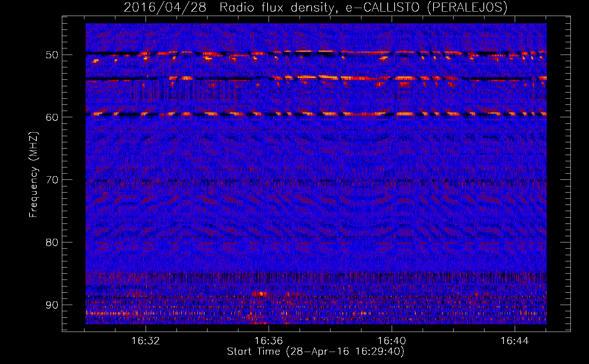Click the '80' frequency tick label
Viewport: 589px width, 364px height.
pyautogui.click(x=52, y=242)
